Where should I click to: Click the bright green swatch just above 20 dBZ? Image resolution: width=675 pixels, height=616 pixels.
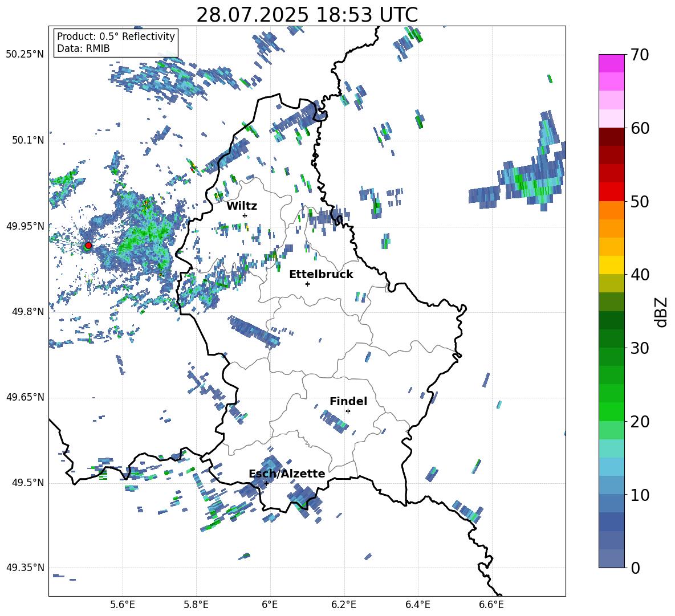point(611,411)
